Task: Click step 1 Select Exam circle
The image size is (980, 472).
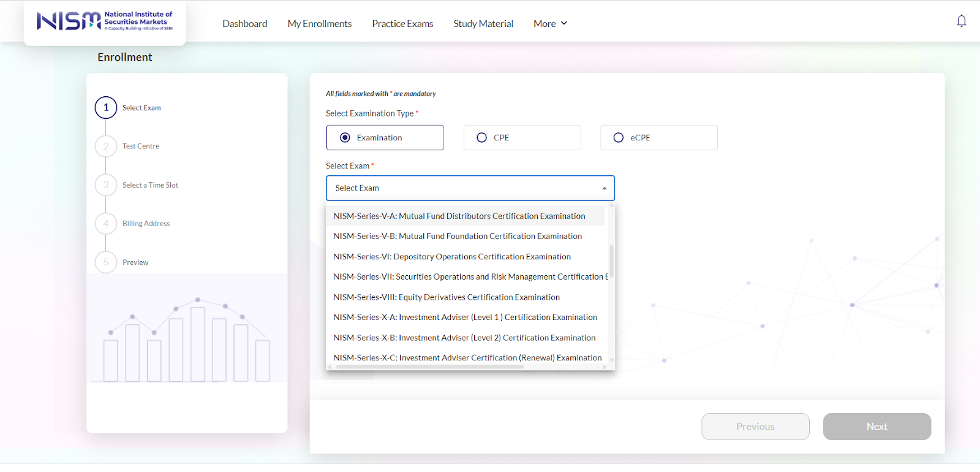Action: point(106,107)
